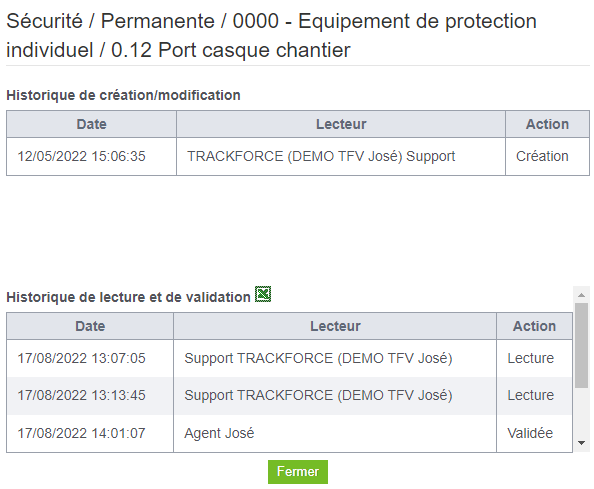Viewport: 594px width, 489px height.
Task: Click Date header in reading history table
Action: tap(90, 326)
